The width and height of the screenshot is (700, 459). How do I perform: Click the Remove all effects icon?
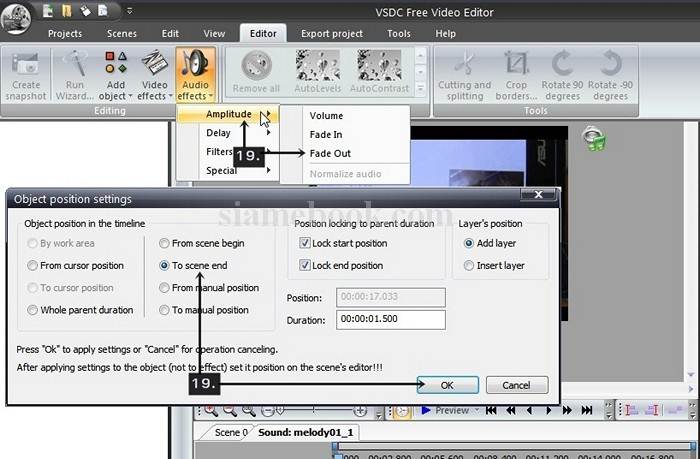click(x=256, y=71)
